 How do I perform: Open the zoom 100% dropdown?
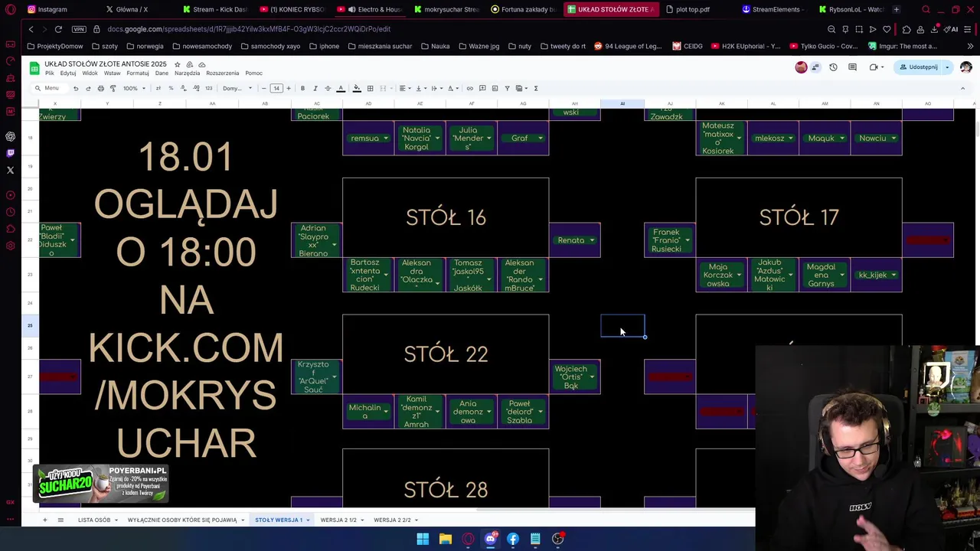coord(134,88)
